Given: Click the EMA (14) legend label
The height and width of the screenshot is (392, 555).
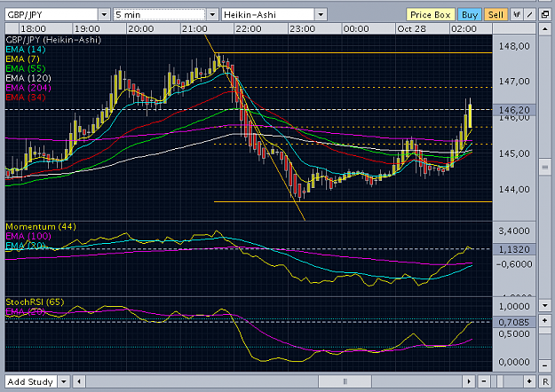Looking at the screenshot, I should click(x=26, y=50).
